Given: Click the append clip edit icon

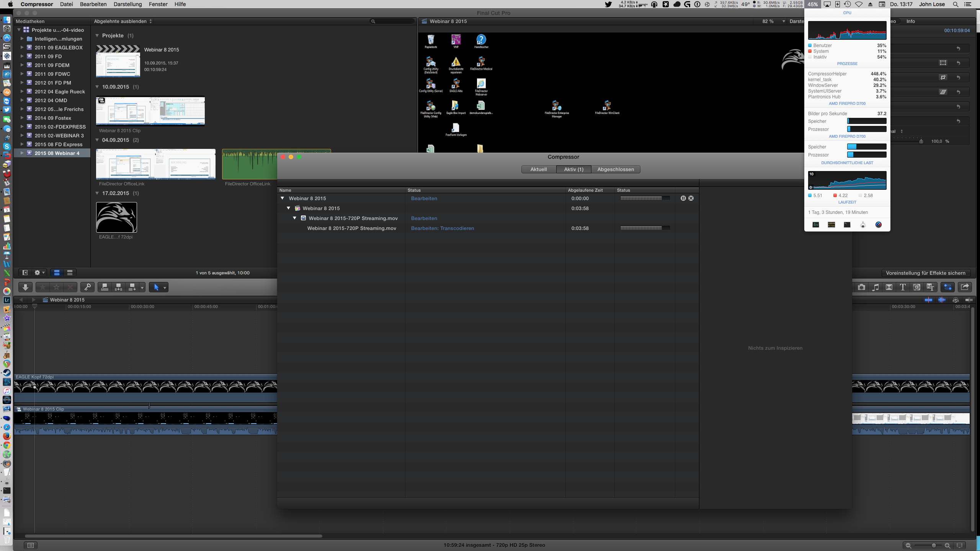Looking at the screenshot, I should [x=132, y=287].
